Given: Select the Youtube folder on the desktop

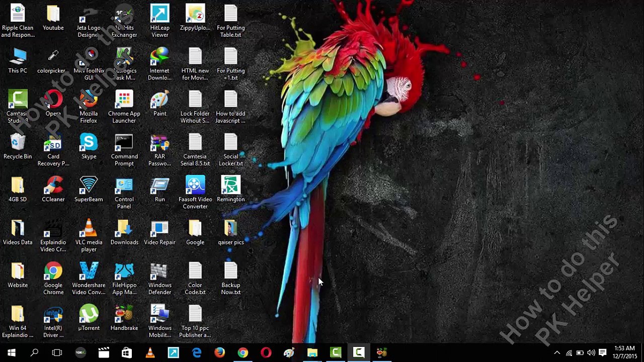Looking at the screenshot, I should coord(53,18).
